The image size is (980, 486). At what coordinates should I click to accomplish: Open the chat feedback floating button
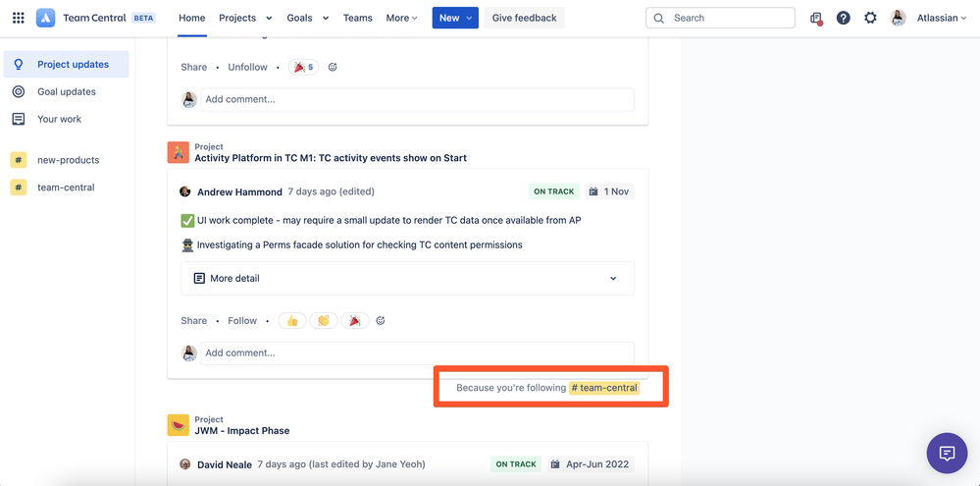point(947,453)
